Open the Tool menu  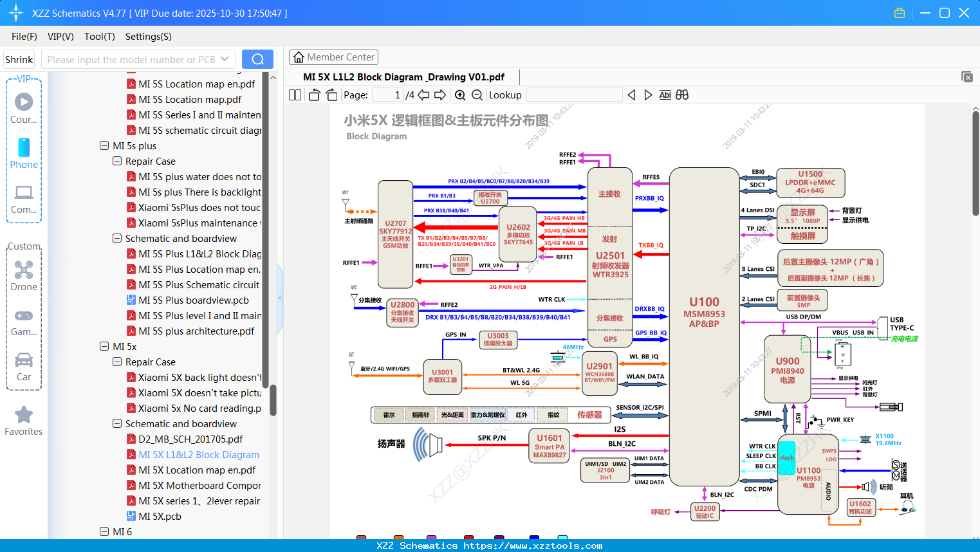99,37
